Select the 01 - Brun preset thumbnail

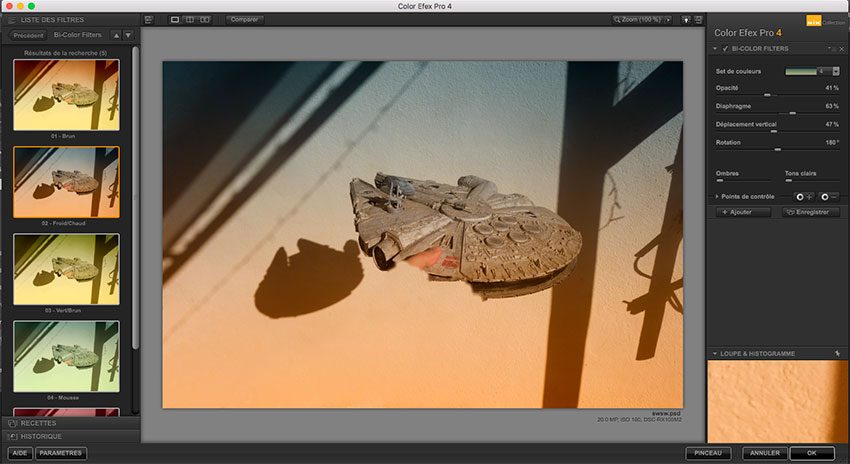click(x=66, y=95)
